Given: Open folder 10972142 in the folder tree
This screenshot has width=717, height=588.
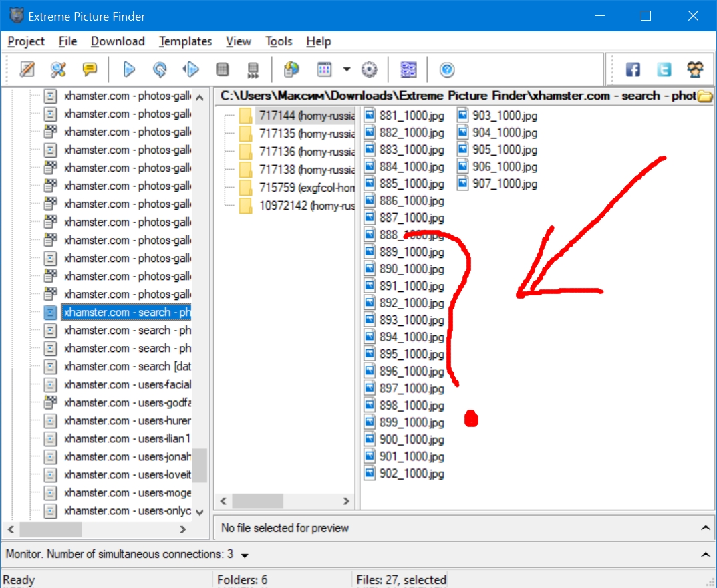Looking at the screenshot, I should coord(307,206).
